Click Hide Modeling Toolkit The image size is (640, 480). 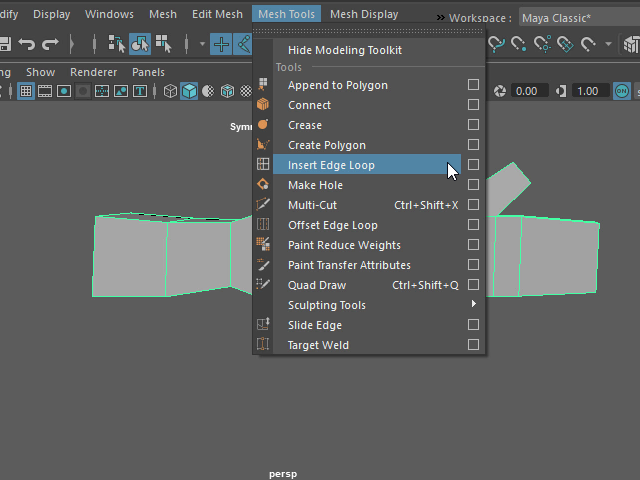click(345, 50)
